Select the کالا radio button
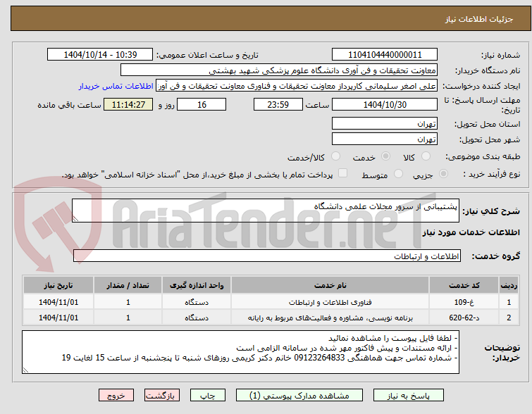The height and width of the screenshot is (414, 532). click(x=426, y=156)
